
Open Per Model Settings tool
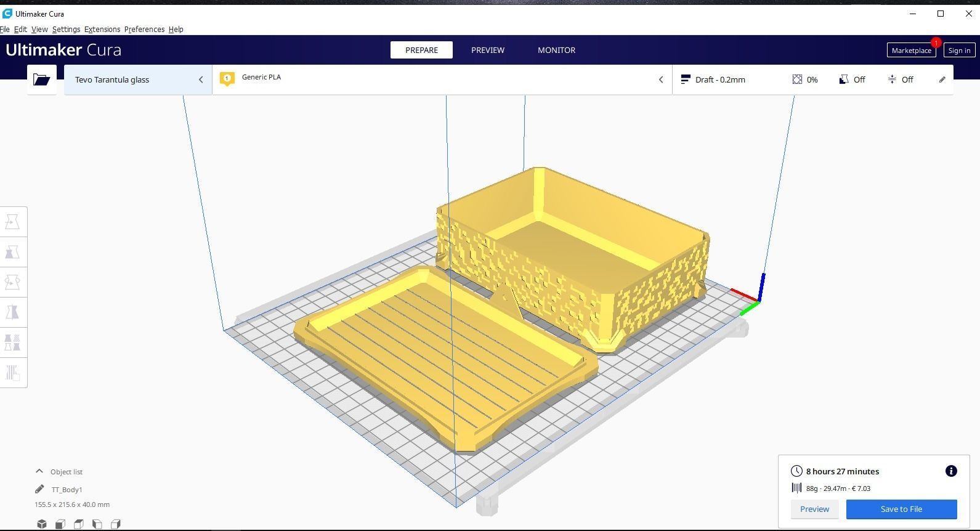[x=12, y=343]
